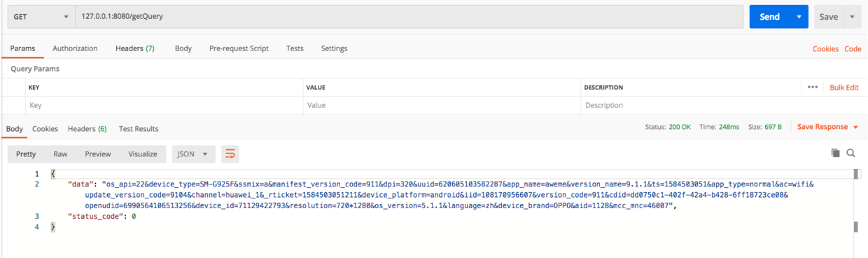Select the Pretty view
This screenshot has height=258, width=868.
click(26, 154)
